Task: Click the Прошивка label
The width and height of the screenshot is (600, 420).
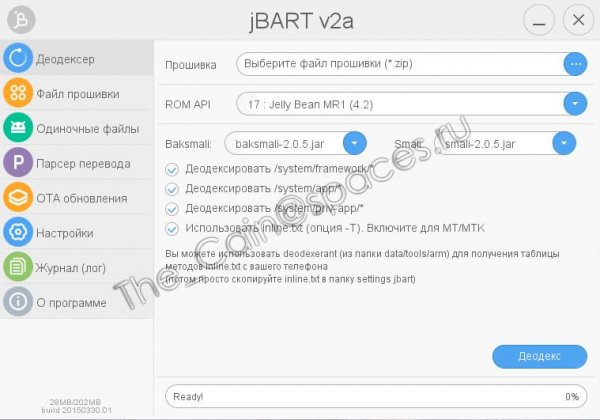Action: (191, 65)
